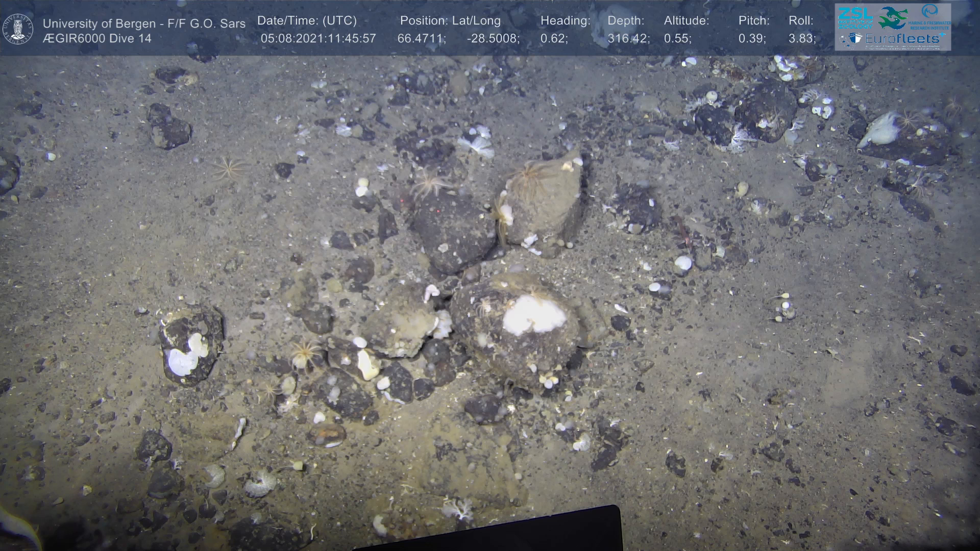
Task: Click the longitude value -28.5008
Action: click(x=493, y=38)
